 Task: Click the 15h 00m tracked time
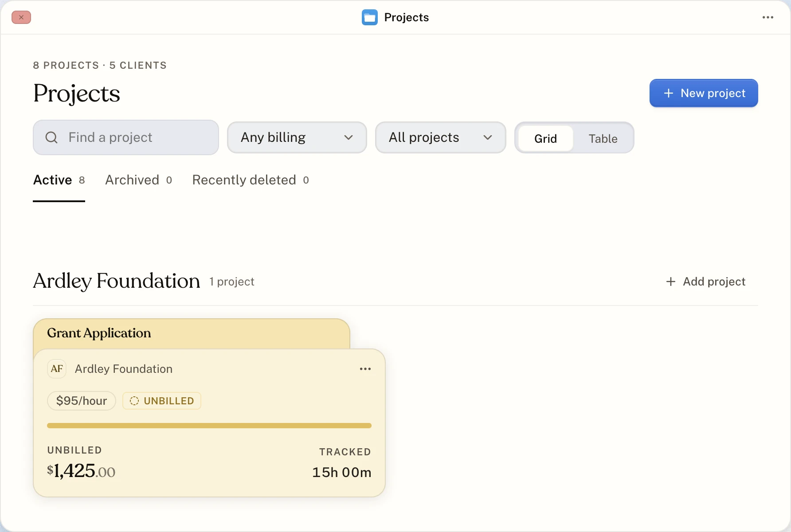[x=341, y=472]
